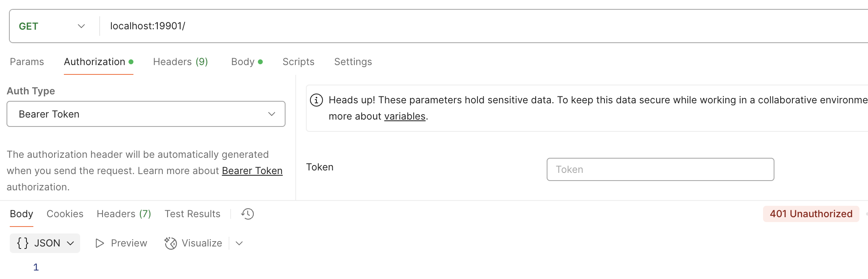Open the Scripts tab
Viewport: 868px width, 279px height.
coord(298,62)
